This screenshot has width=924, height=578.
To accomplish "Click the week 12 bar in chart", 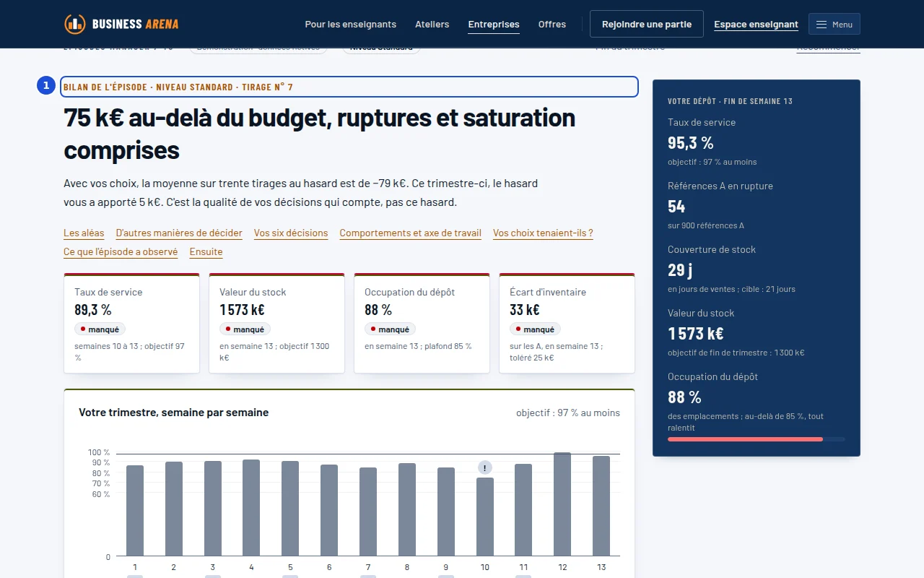I will tap(562, 504).
